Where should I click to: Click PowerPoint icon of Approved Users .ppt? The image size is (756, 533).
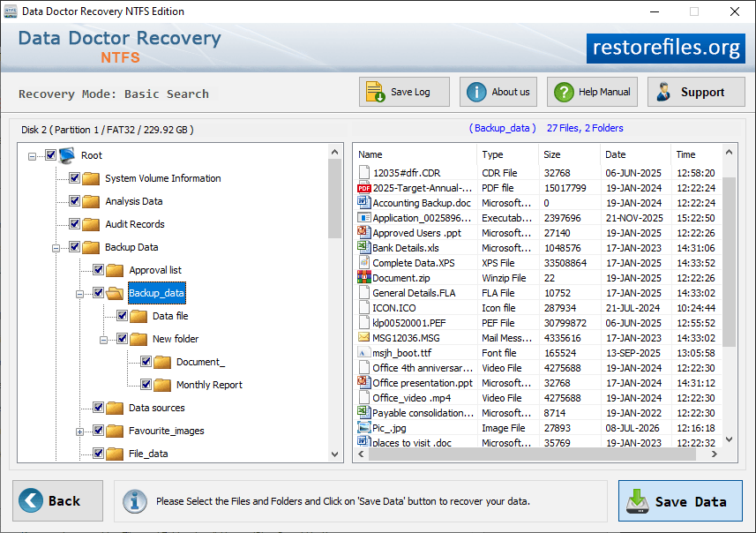[364, 232]
